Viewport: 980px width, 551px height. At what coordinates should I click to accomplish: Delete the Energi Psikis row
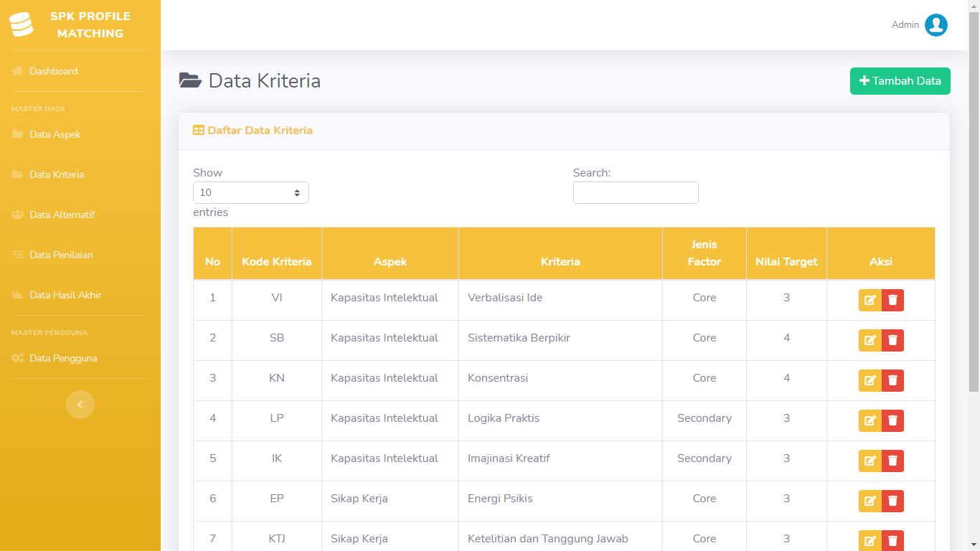(892, 501)
